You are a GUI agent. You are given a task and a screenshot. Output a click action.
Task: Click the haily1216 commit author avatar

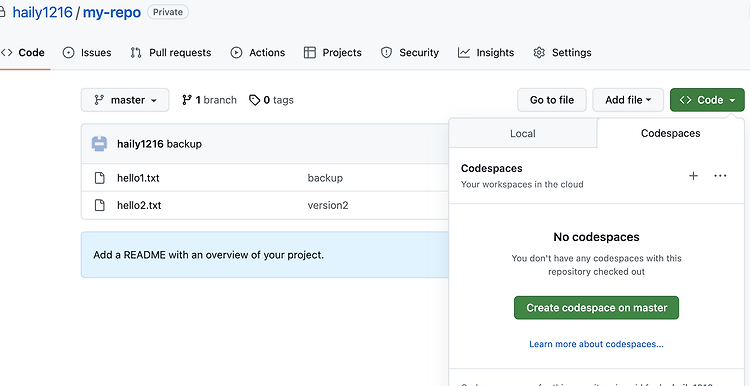99,143
